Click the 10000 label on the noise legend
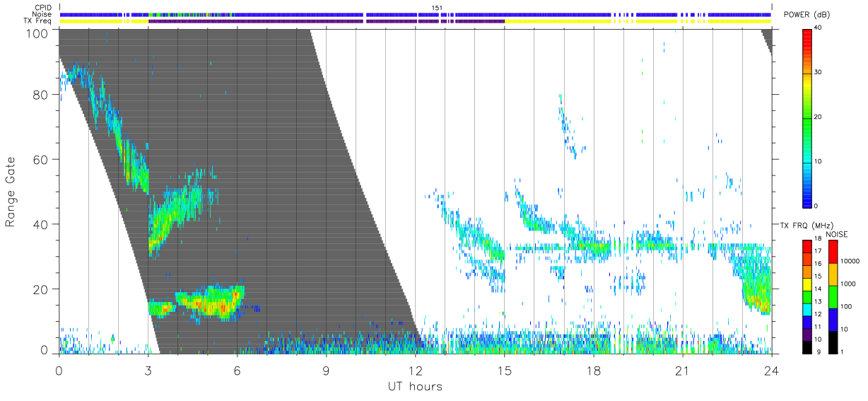The image size is (868, 401). [x=850, y=261]
